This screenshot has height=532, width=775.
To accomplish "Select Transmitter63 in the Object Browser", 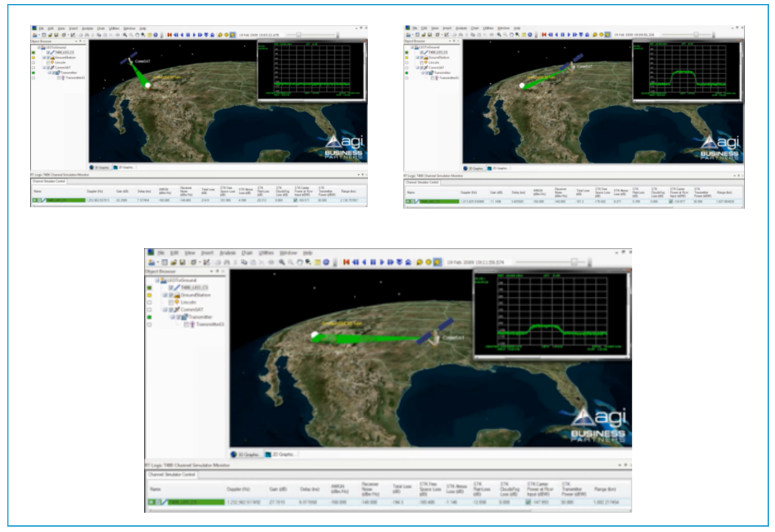I will 205,324.
